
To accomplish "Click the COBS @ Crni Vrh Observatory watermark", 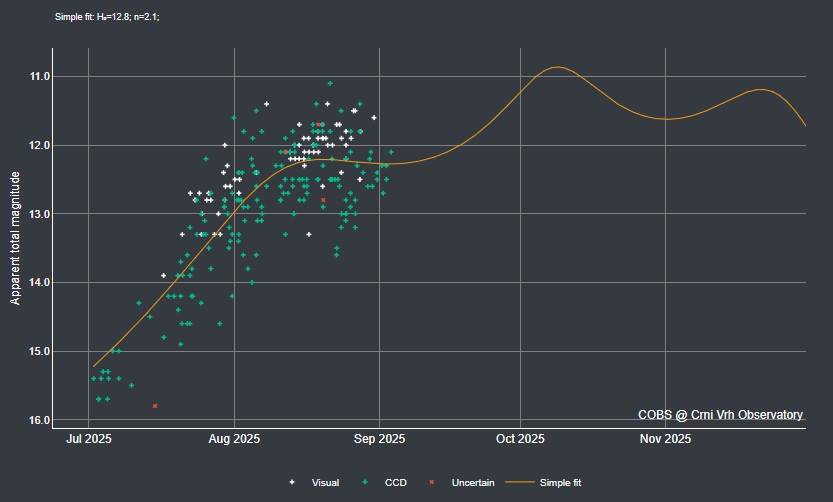I will pos(720,415).
